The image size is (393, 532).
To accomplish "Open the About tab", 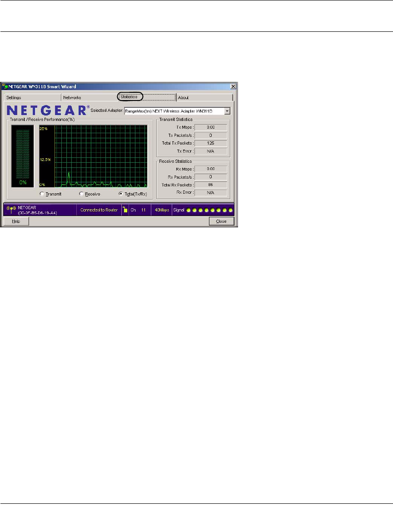I will point(204,97).
